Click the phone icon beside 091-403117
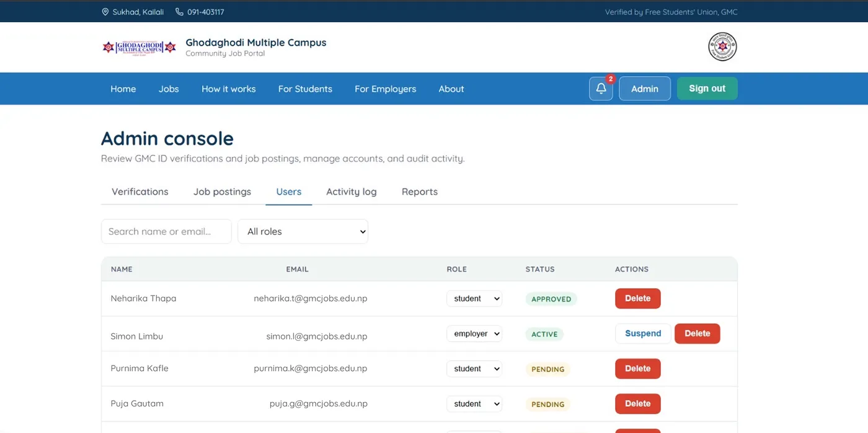Viewport: 868px width, 433px height. coord(179,12)
